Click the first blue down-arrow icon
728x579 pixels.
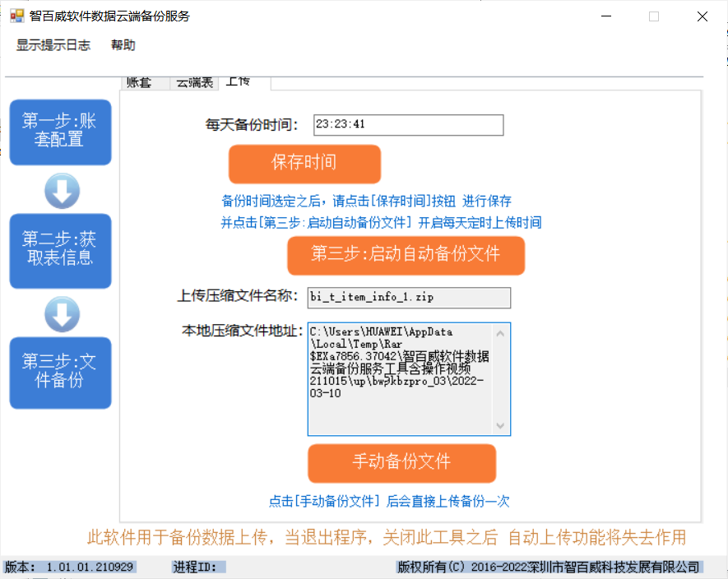[62, 191]
